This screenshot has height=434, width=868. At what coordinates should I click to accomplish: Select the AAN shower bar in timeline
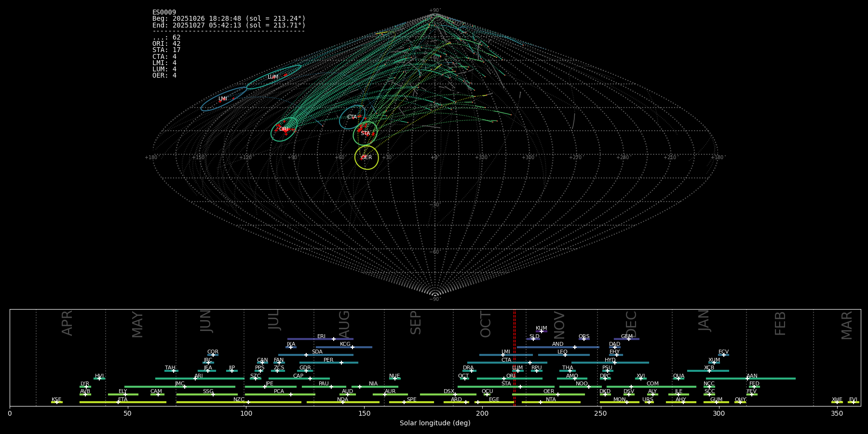tap(751, 379)
